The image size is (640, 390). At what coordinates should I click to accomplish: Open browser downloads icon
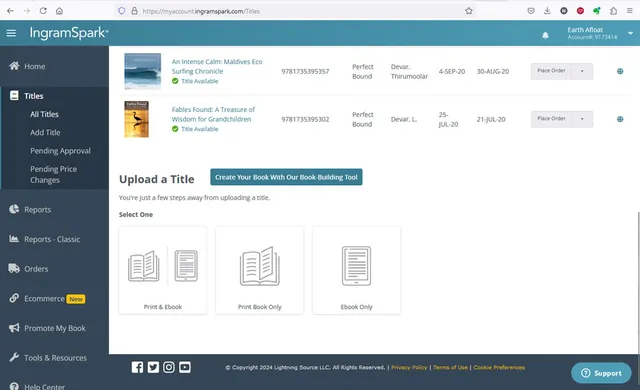547,11
